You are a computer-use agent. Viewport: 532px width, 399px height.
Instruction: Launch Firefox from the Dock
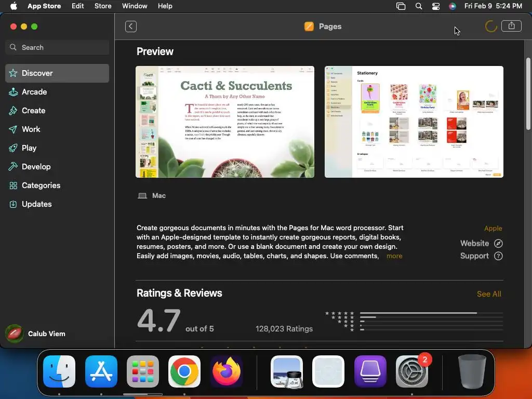[x=227, y=371]
